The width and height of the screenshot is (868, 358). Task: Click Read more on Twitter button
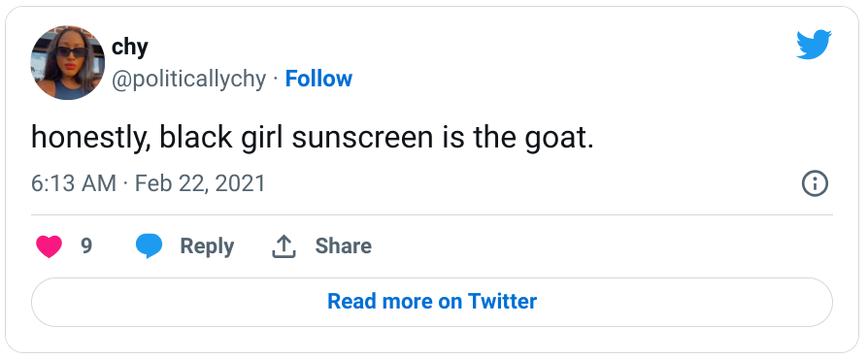tap(432, 302)
